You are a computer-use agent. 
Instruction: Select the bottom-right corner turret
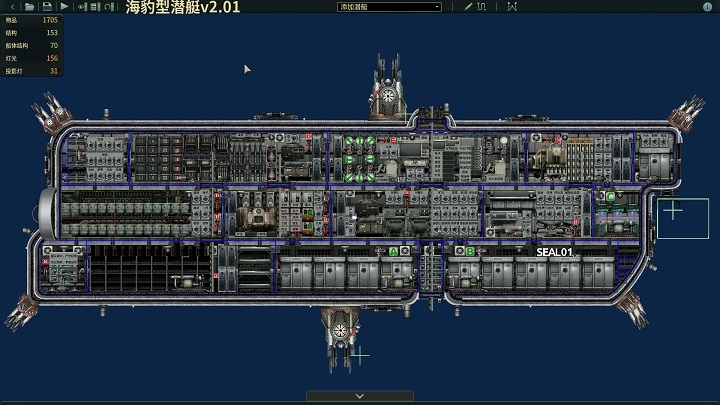point(632,309)
